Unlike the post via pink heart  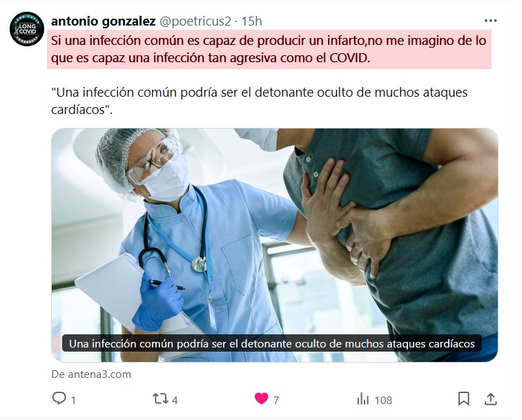pos(261,399)
